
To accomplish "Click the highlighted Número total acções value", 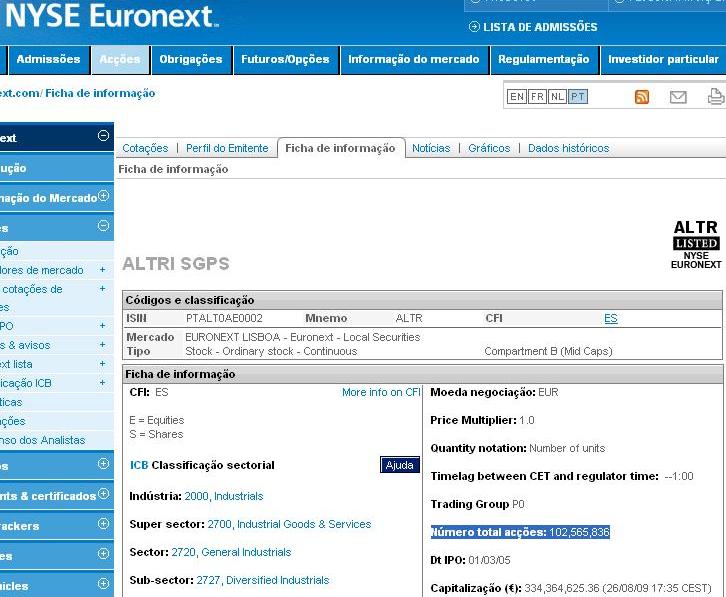I will 579,532.
